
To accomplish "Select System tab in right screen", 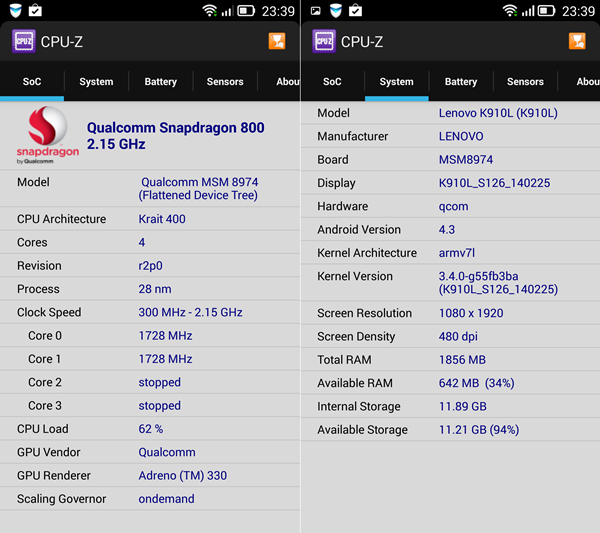I will tap(396, 81).
